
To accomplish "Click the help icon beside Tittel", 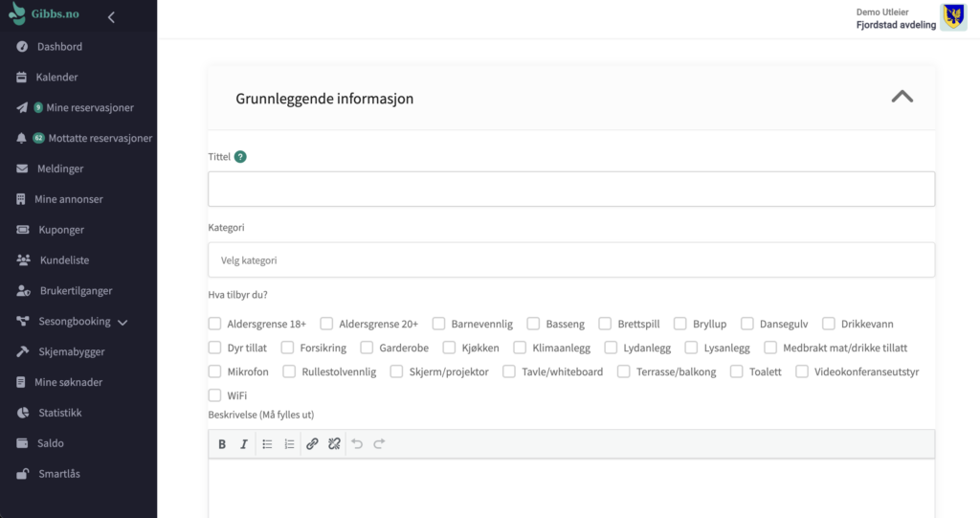I will 240,156.
